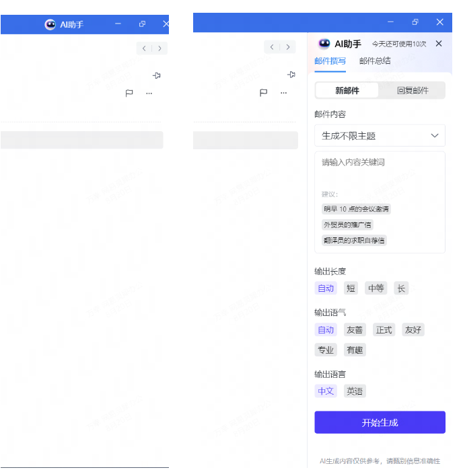Restore down the right window

pos(415,22)
